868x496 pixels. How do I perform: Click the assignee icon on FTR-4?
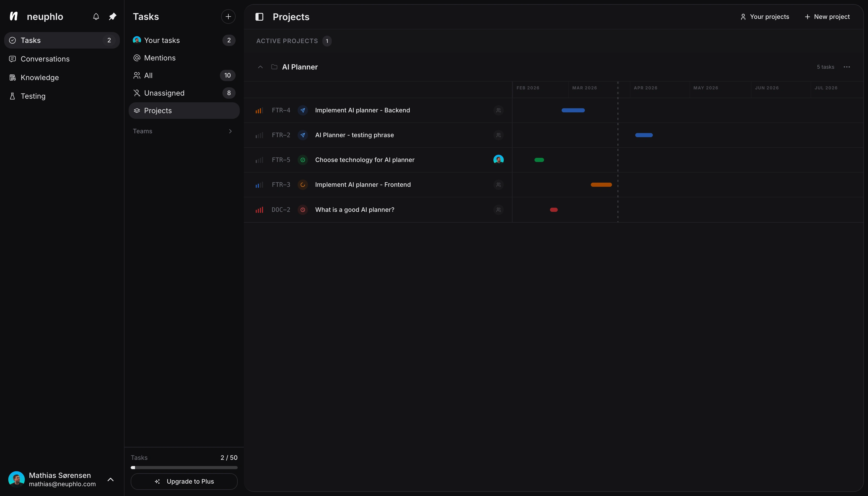[x=498, y=110]
